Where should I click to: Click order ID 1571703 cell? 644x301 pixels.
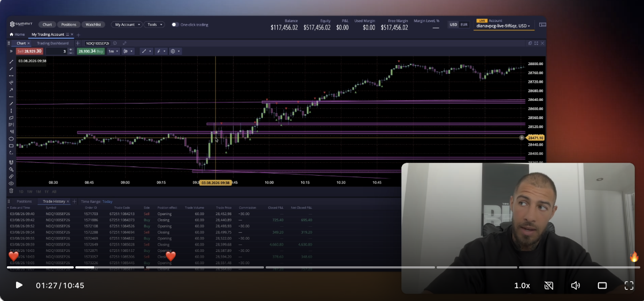[x=90, y=213]
